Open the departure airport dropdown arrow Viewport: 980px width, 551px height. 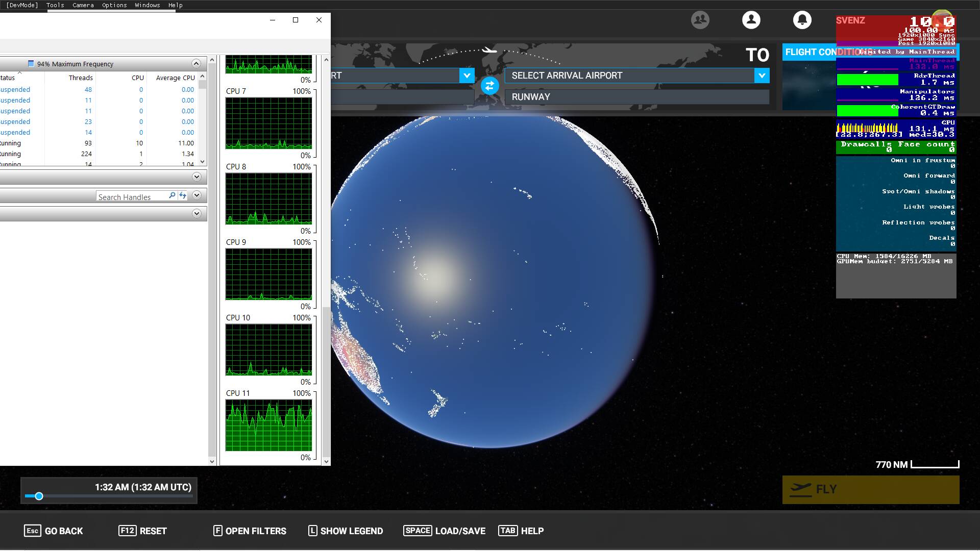[x=467, y=76]
